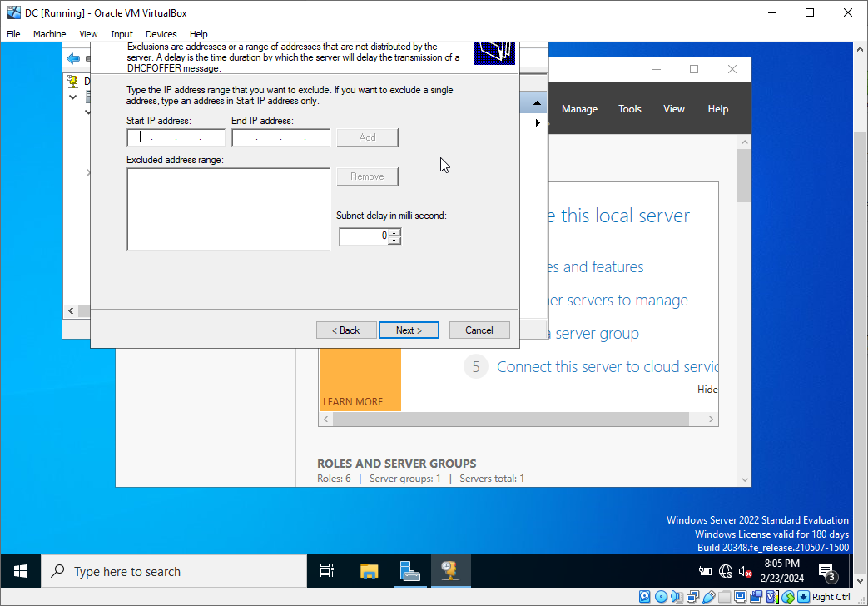Click the back navigation arrow in the DHCP console

[x=74, y=58]
